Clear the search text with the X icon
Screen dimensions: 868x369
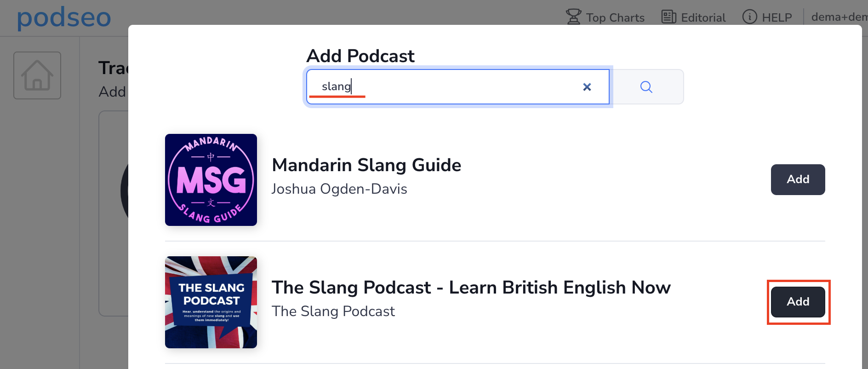[x=587, y=87]
